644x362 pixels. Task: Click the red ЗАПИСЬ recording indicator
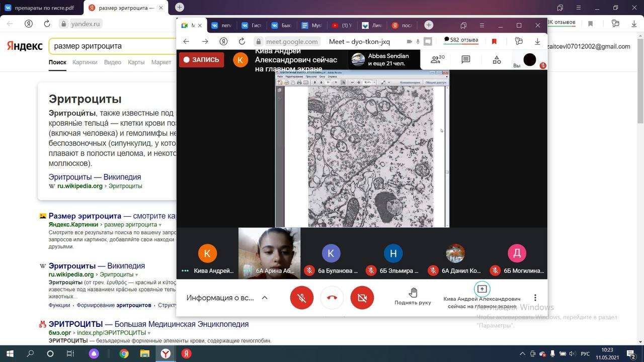[202, 60]
